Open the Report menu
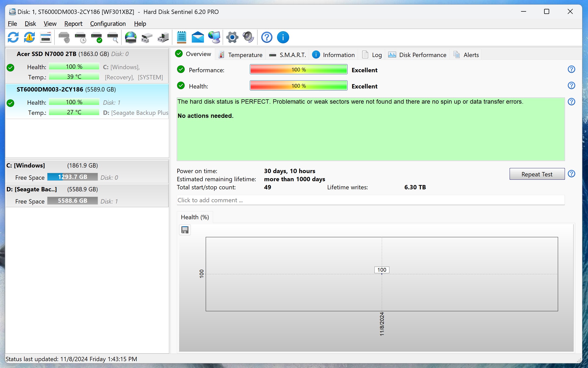The height and width of the screenshot is (368, 588). pos(73,24)
